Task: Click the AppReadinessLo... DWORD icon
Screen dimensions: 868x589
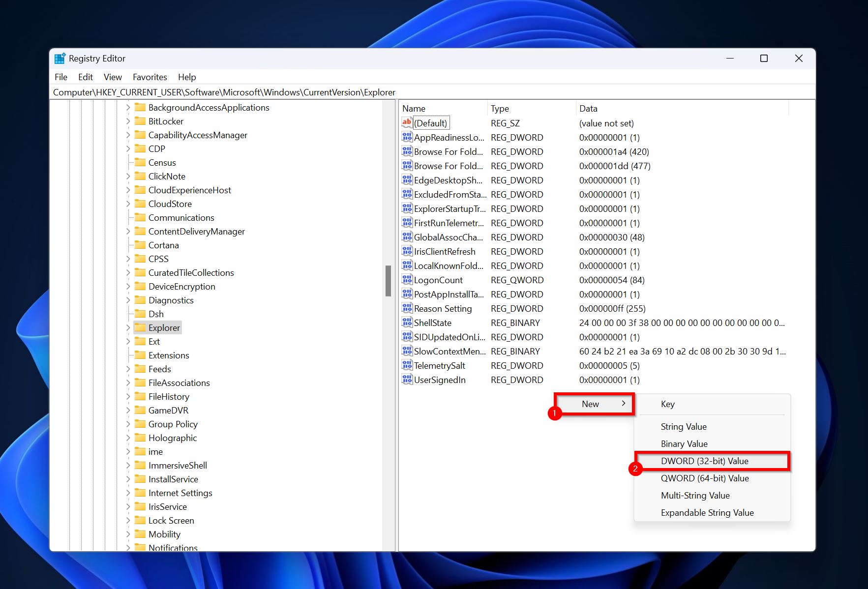Action: (x=407, y=137)
